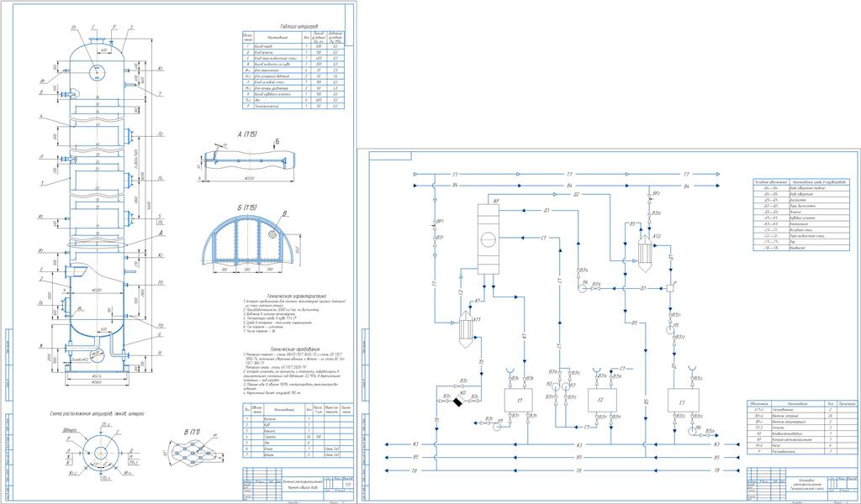Select the "Б (1:15)" view label

click(x=247, y=207)
